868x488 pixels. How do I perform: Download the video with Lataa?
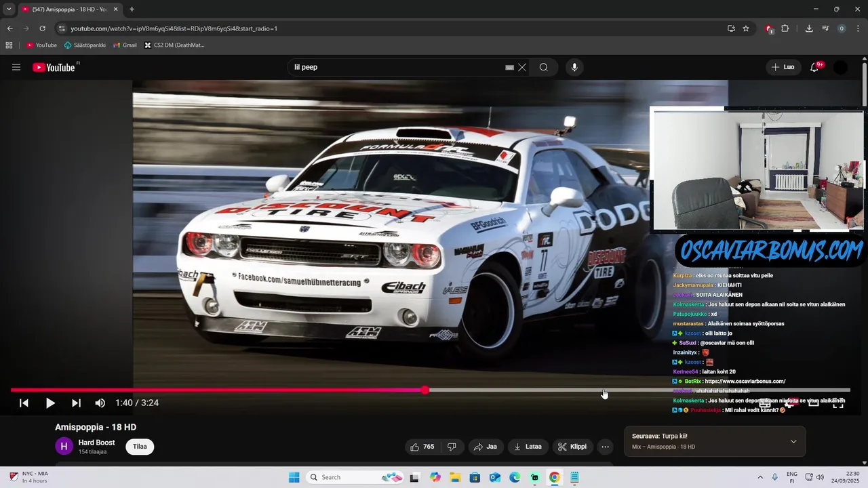(528, 447)
